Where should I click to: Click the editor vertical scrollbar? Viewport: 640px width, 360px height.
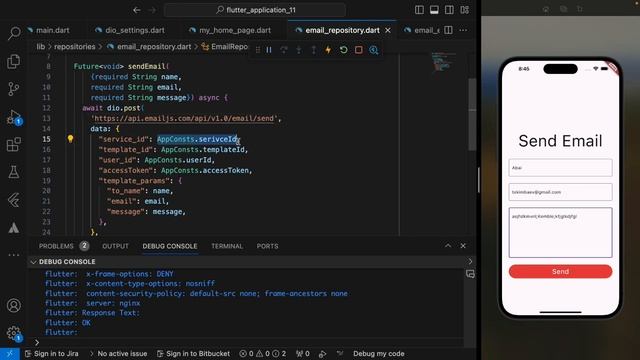coord(472,114)
